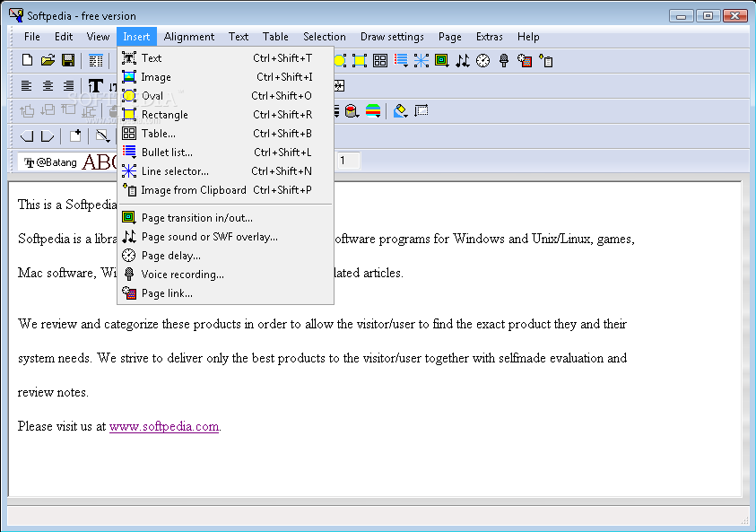Click the send backward icon in the third toolbar row
Viewport: 756px width, 532px height.
(x=48, y=111)
